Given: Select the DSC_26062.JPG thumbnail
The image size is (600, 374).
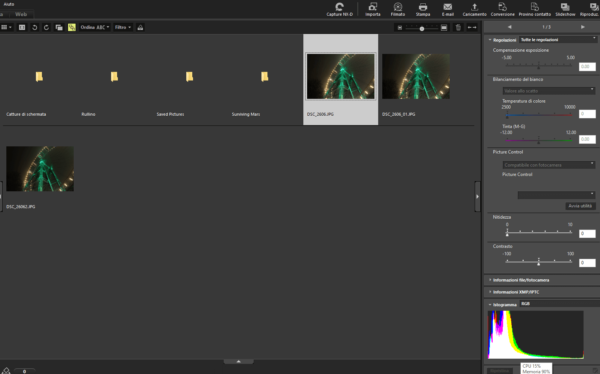Looking at the screenshot, I should pyautogui.click(x=40, y=169).
